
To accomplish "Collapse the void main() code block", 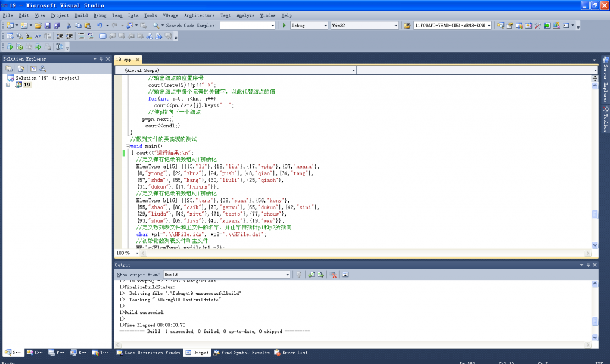I will point(126,146).
